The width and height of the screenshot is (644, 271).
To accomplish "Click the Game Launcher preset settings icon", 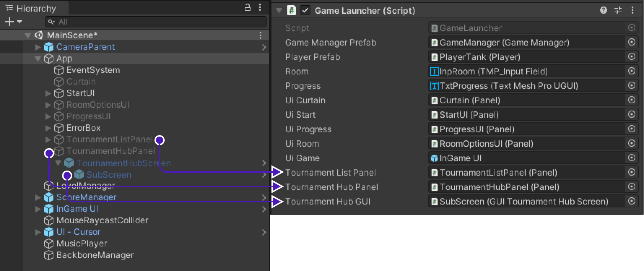I will 618,10.
